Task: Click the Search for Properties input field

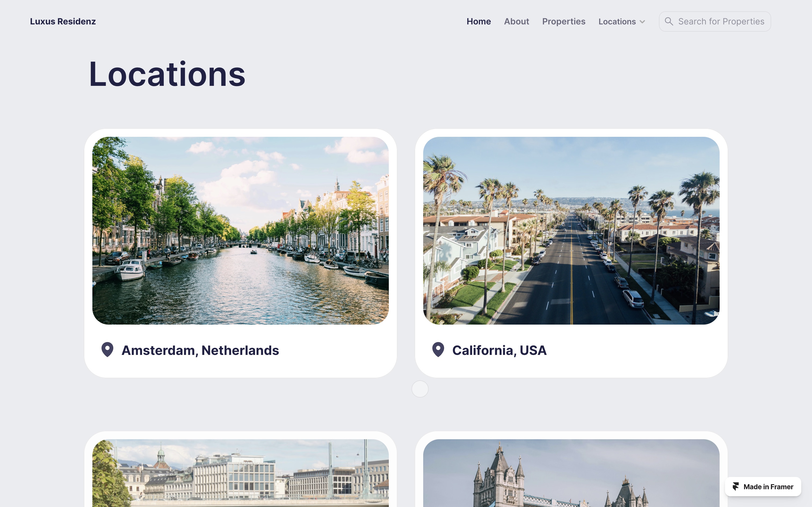Action: [722, 21]
